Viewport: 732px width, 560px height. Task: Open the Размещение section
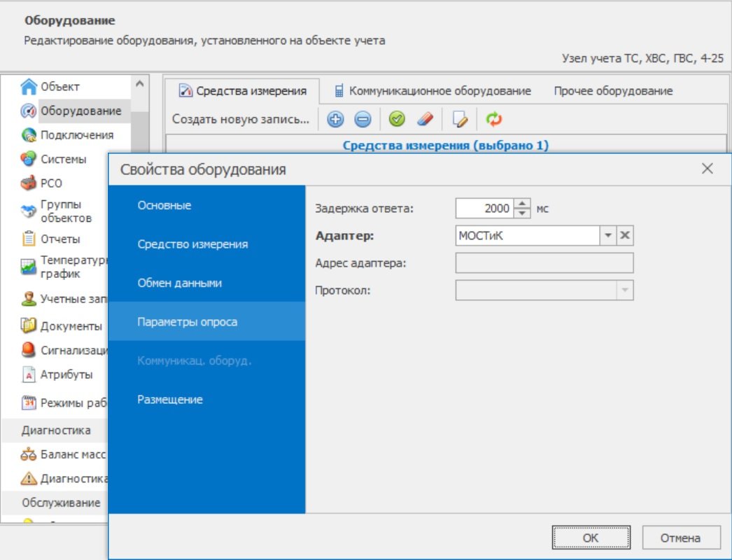pos(207,399)
